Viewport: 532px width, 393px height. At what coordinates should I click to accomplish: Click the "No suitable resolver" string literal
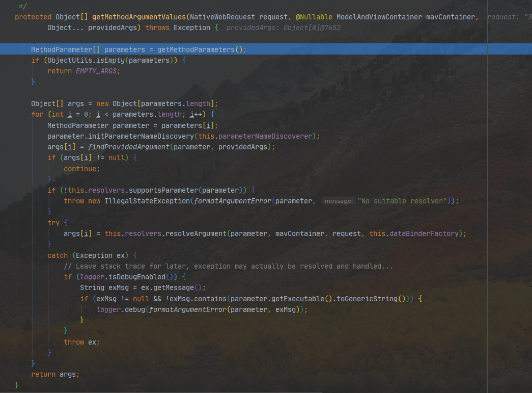point(402,201)
